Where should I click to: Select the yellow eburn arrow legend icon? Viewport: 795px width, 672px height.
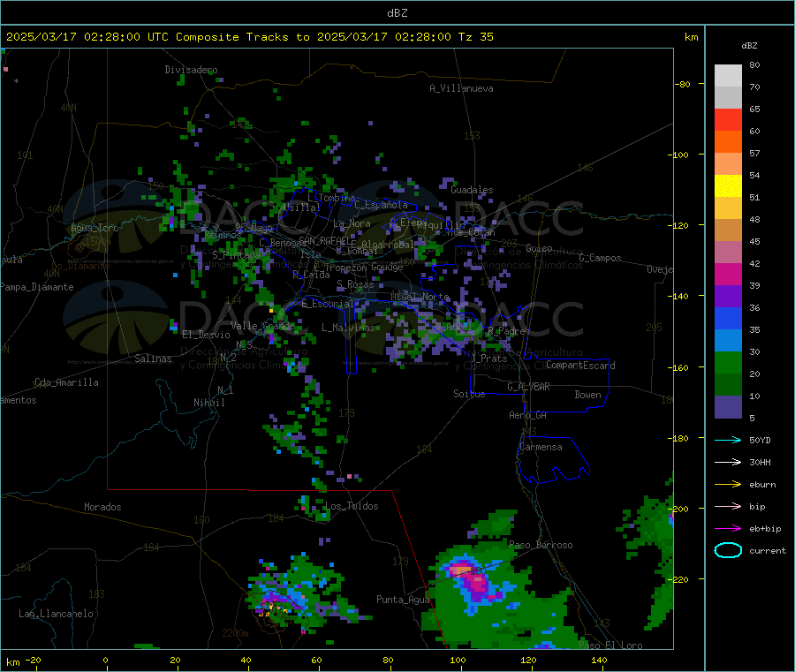728,485
